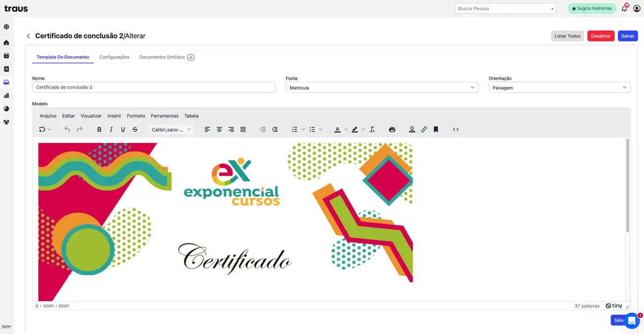This screenshot has height=334, width=644.
Task: Align text right
Action: point(231,129)
